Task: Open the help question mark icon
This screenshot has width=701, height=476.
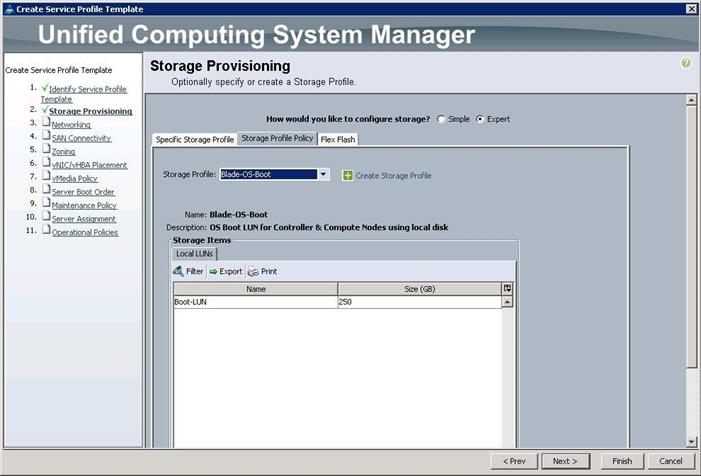Action: click(x=686, y=63)
